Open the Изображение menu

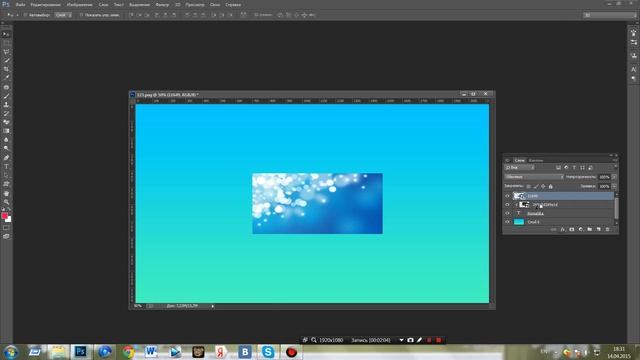[x=79, y=5]
